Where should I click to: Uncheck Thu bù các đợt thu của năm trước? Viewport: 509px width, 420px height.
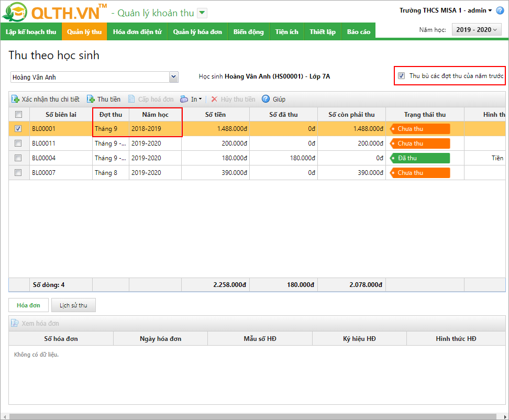pos(401,76)
